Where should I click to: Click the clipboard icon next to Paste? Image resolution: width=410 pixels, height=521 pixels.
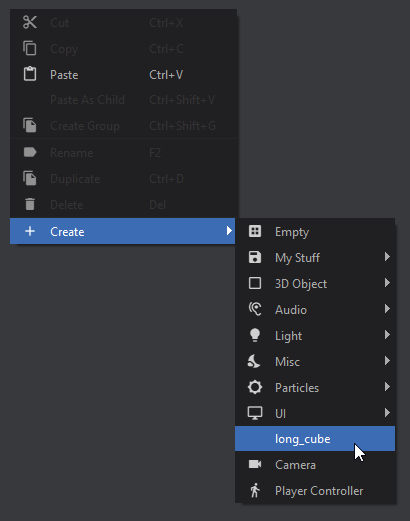point(30,74)
